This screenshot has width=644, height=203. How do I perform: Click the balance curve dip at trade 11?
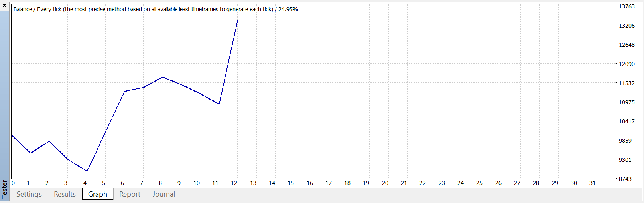(219, 104)
